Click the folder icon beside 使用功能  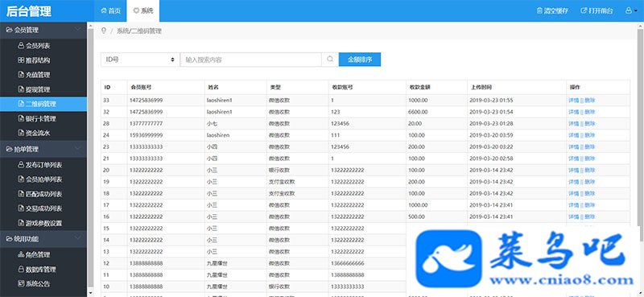(x=9, y=239)
